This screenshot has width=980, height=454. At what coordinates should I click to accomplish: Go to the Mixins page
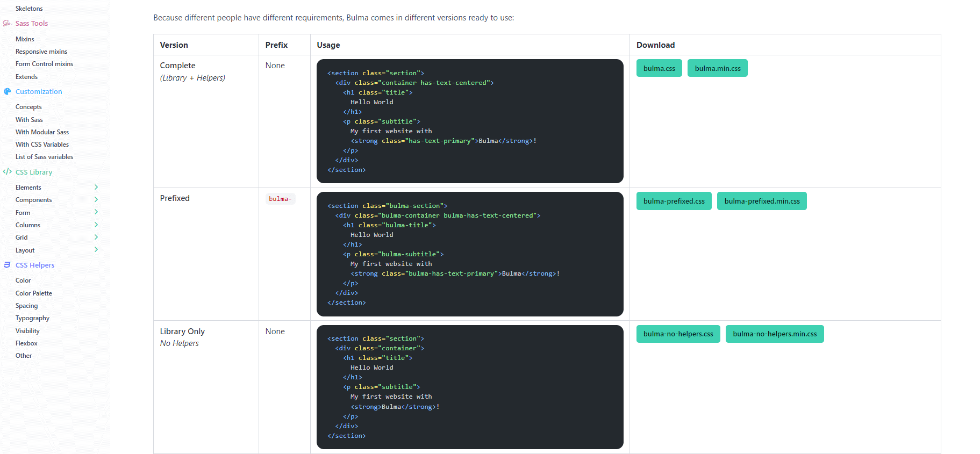point(25,39)
